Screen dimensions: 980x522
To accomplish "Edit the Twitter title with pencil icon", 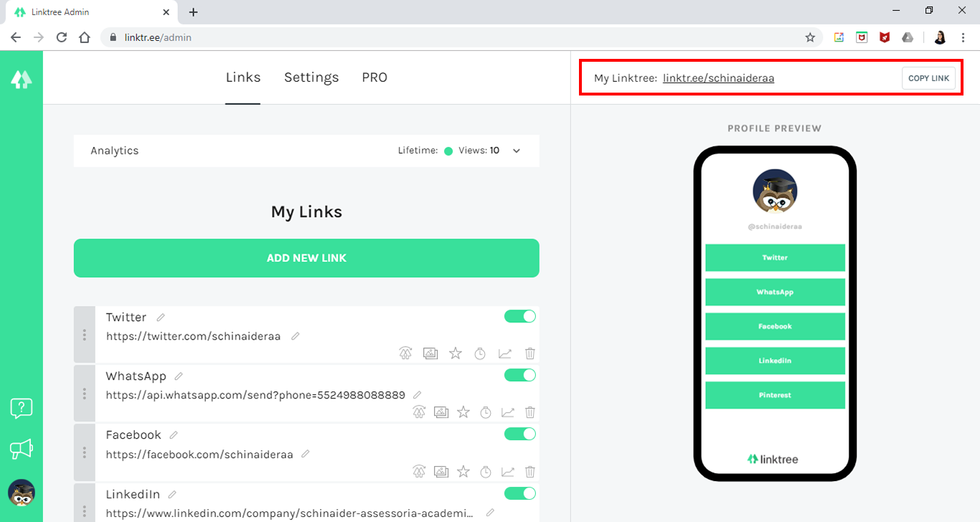I will coord(161,317).
